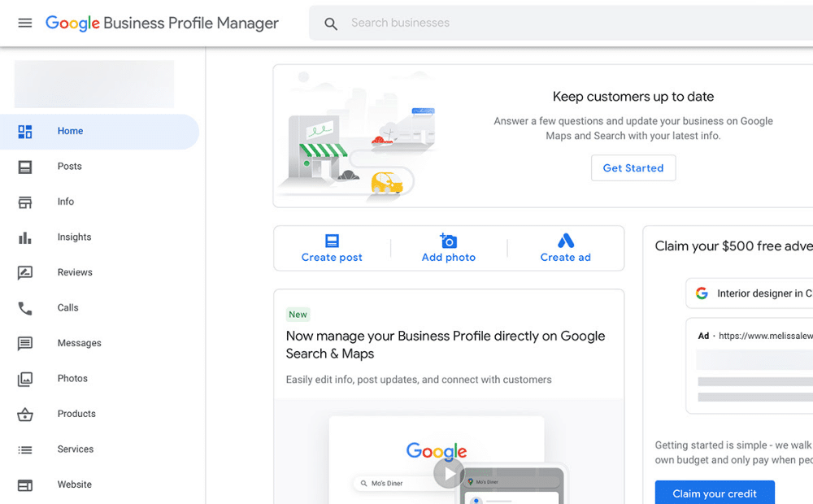Click the Calls phone icon in sidebar

pos(25,307)
